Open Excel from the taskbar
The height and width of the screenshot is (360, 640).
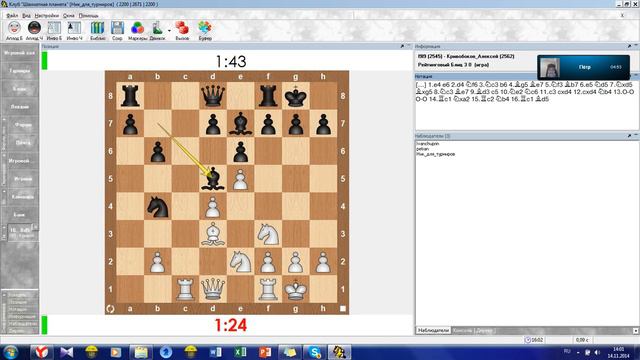(x=240, y=352)
